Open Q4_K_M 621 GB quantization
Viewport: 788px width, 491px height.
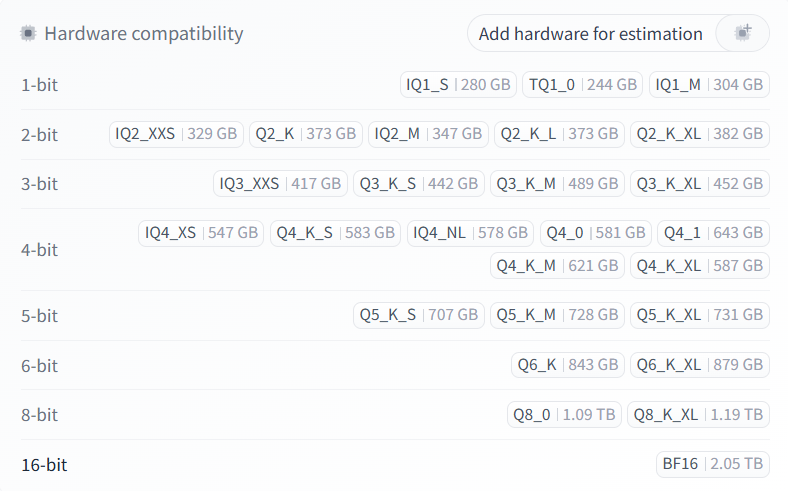tap(557, 266)
